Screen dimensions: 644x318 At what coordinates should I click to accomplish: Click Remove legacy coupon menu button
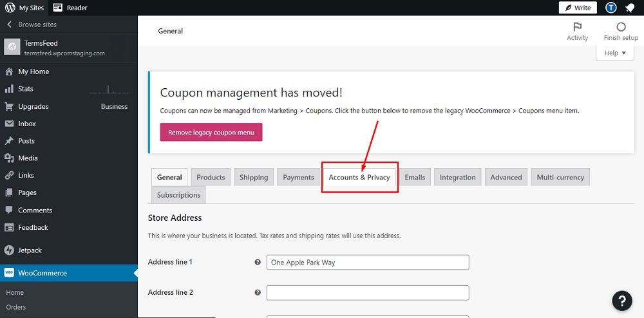[211, 132]
